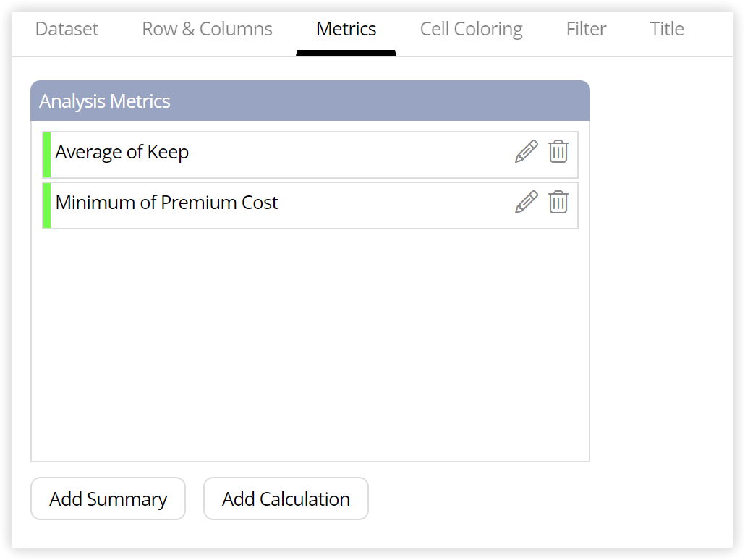Click the Analysis Metrics header
The image size is (745, 560).
(x=310, y=101)
